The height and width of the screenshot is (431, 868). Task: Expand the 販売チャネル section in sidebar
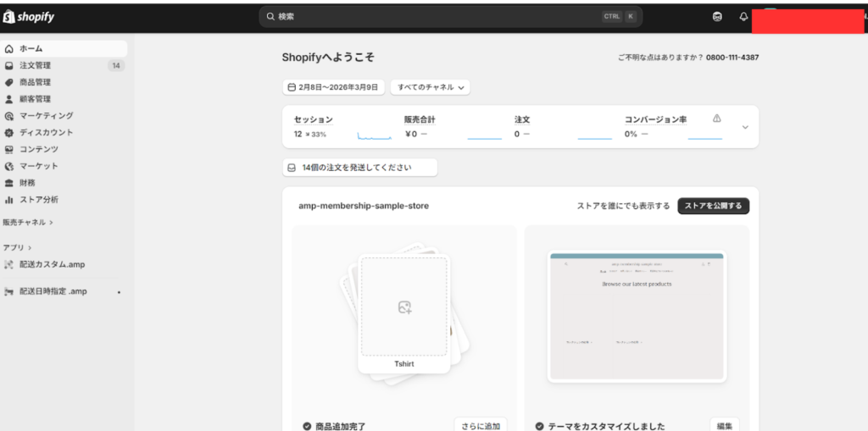28,223
